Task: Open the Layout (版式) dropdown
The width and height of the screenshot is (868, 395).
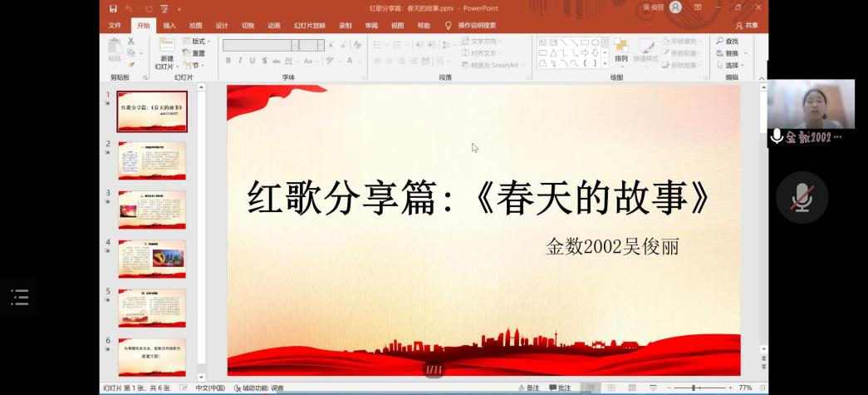Action: (x=195, y=41)
